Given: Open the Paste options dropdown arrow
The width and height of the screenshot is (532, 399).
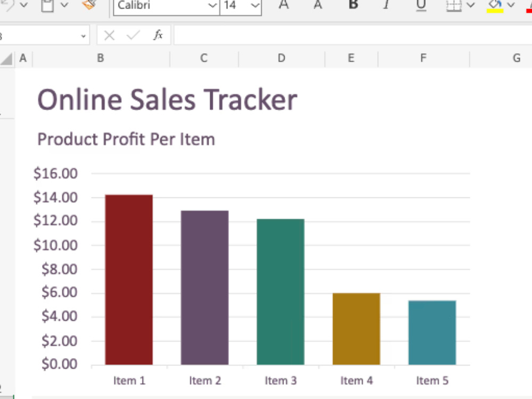Looking at the screenshot, I should pos(64,5).
